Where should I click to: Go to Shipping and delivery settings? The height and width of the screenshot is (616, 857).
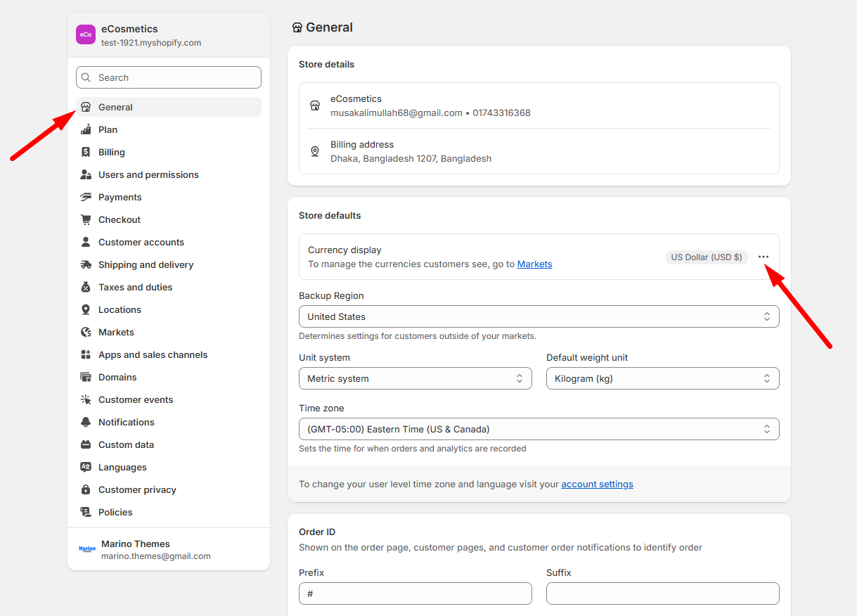169,264
